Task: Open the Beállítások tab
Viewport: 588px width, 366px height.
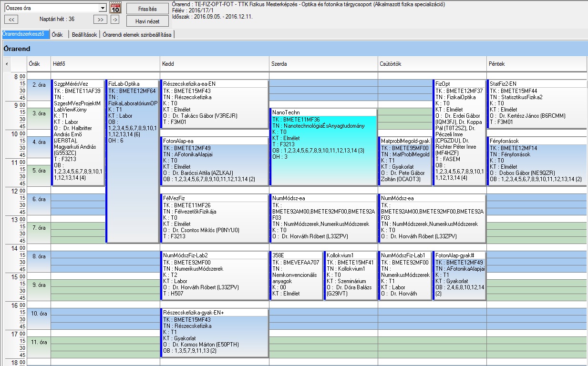Action: 84,34
